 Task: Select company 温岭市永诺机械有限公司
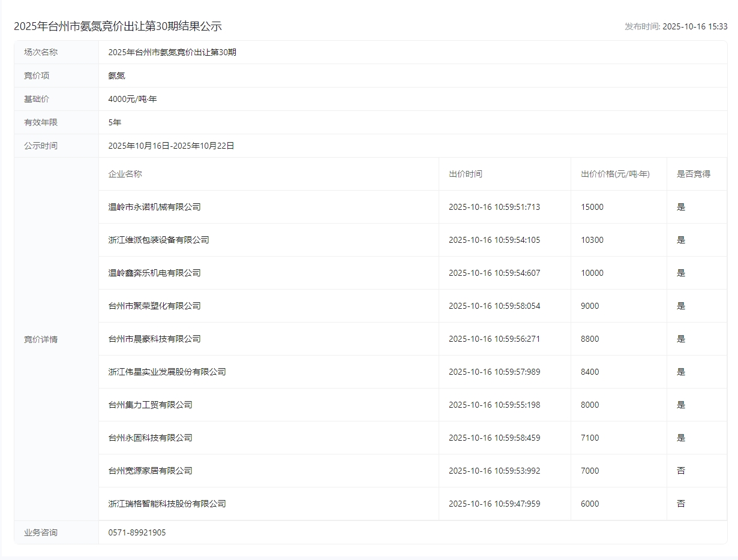[x=154, y=207]
